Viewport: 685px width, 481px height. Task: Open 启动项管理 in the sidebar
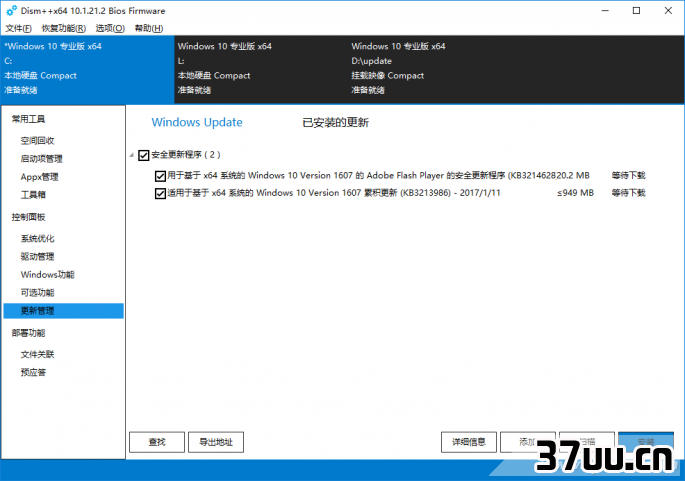[42, 159]
